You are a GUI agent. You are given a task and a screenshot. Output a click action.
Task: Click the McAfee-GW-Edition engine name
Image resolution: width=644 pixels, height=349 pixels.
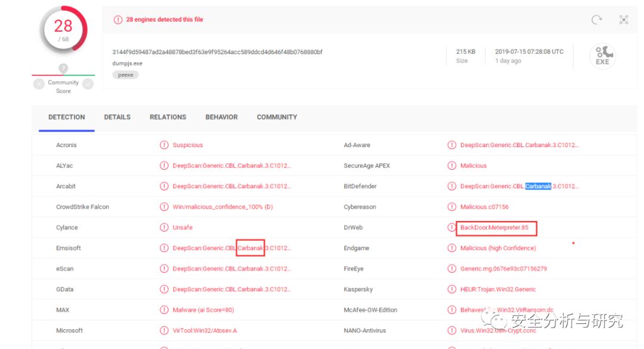[x=370, y=310]
